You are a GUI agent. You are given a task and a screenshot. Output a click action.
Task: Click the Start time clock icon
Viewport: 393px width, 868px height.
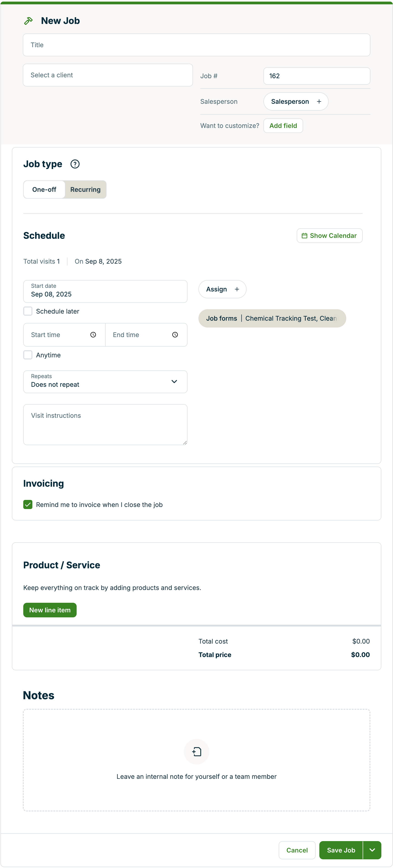(93, 335)
